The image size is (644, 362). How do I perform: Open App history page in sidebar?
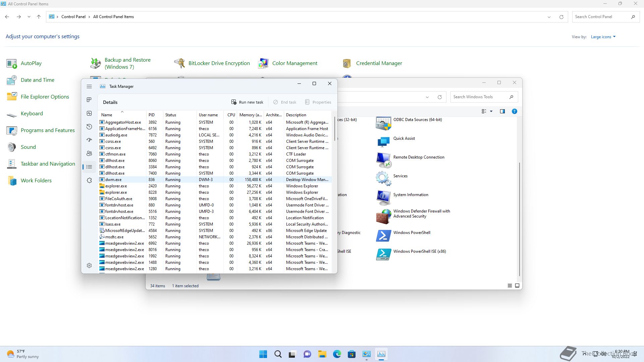(x=89, y=127)
